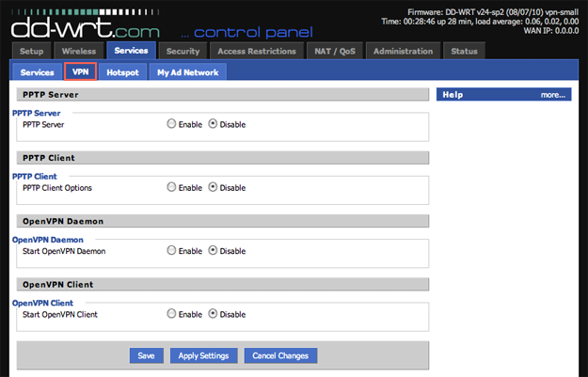Select the VPN sub-tab
Image resolution: width=588 pixels, height=377 pixels.
[x=81, y=71]
